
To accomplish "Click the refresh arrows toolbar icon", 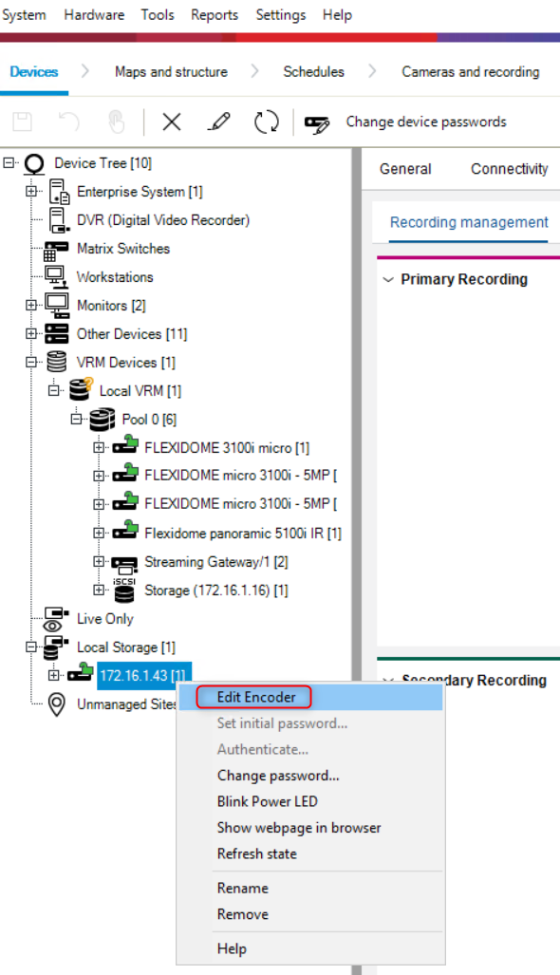I will point(267,122).
